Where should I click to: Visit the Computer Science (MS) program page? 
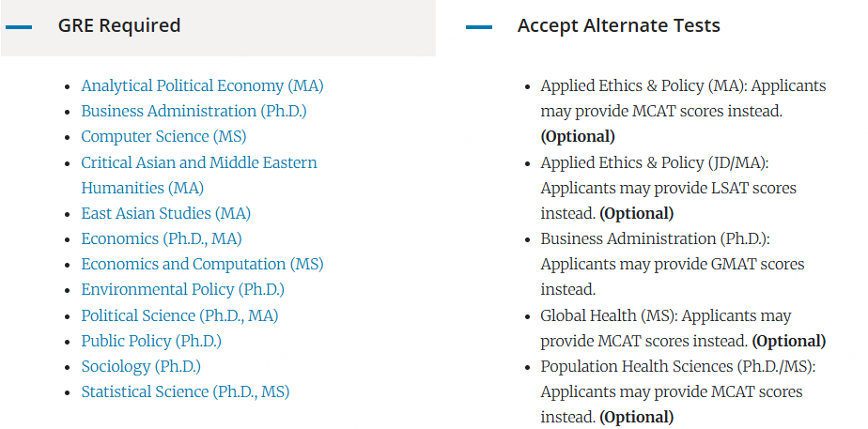click(163, 136)
